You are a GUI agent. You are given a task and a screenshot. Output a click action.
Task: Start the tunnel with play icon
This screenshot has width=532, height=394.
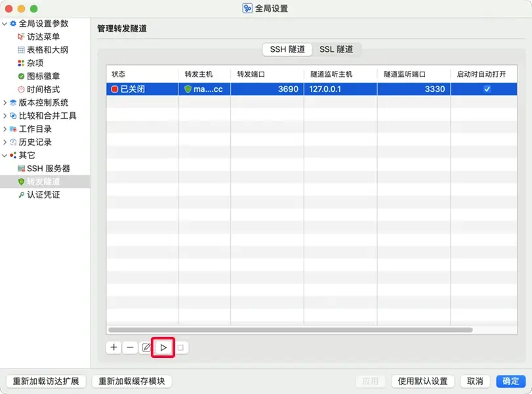click(x=163, y=347)
